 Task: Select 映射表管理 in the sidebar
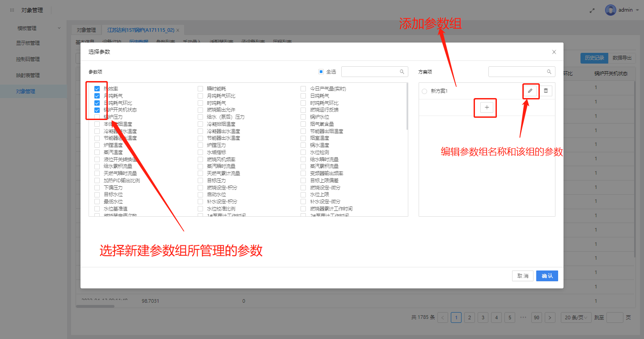28,75
